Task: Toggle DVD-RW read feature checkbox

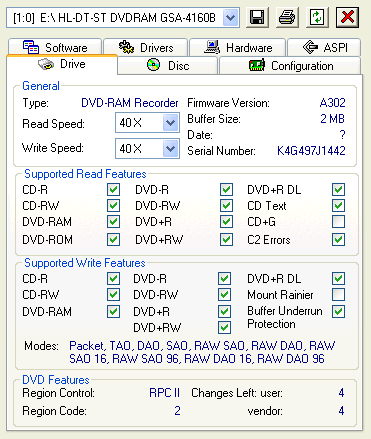Action: (x=226, y=205)
